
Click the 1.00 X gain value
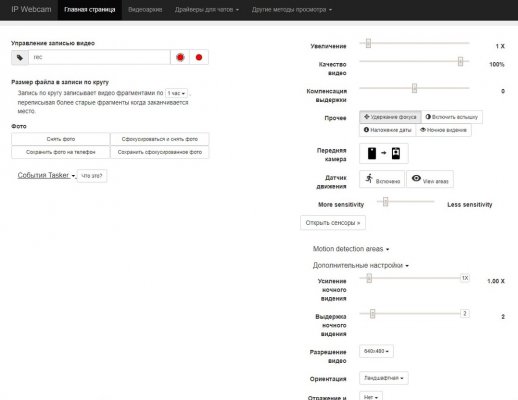point(496,281)
